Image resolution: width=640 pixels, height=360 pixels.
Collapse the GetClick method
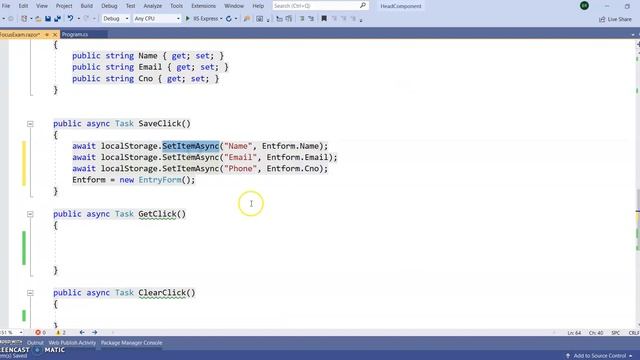pos(30,214)
